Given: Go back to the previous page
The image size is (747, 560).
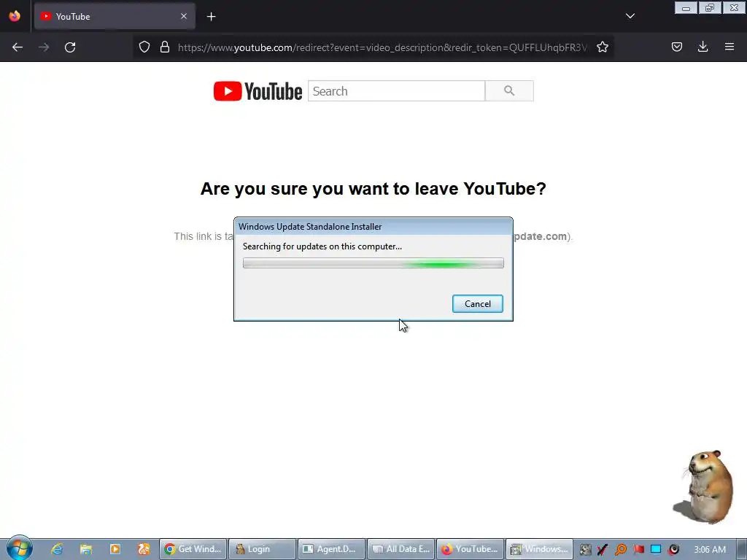Looking at the screenshot, I should (18, 47).
